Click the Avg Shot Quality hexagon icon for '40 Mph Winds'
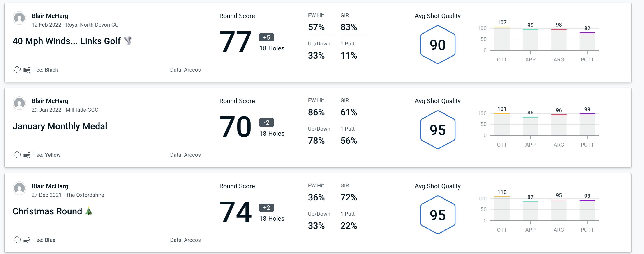 click(437, 43)
